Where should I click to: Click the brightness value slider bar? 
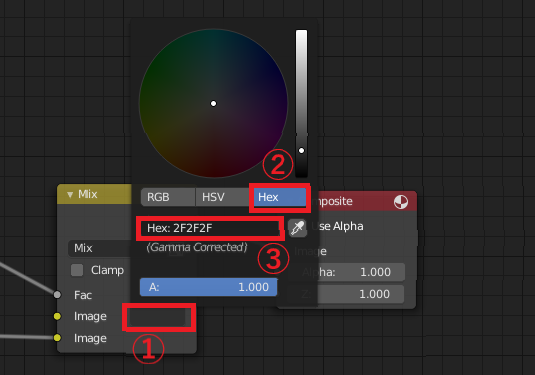(301, 103)
